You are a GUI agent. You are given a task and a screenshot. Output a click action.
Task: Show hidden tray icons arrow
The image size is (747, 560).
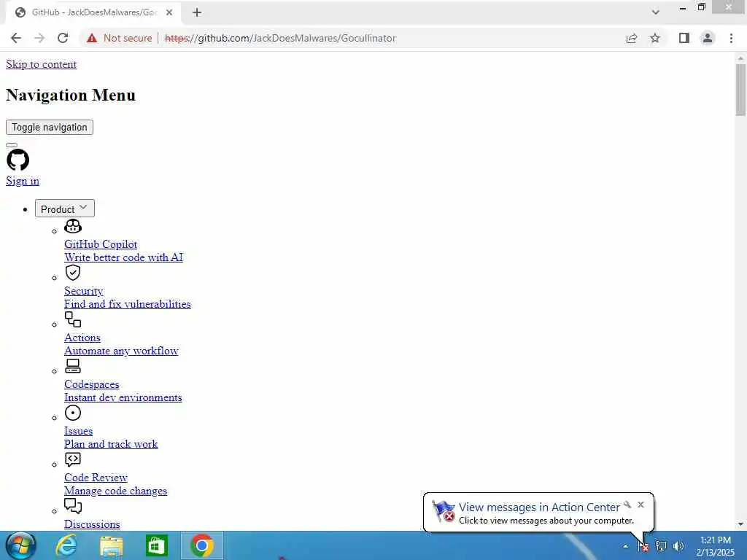coord(625,546)
